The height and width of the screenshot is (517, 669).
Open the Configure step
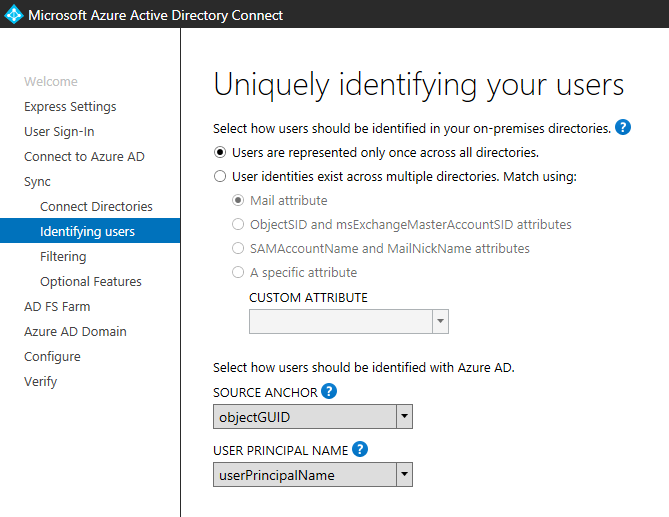tap(52, 357)
